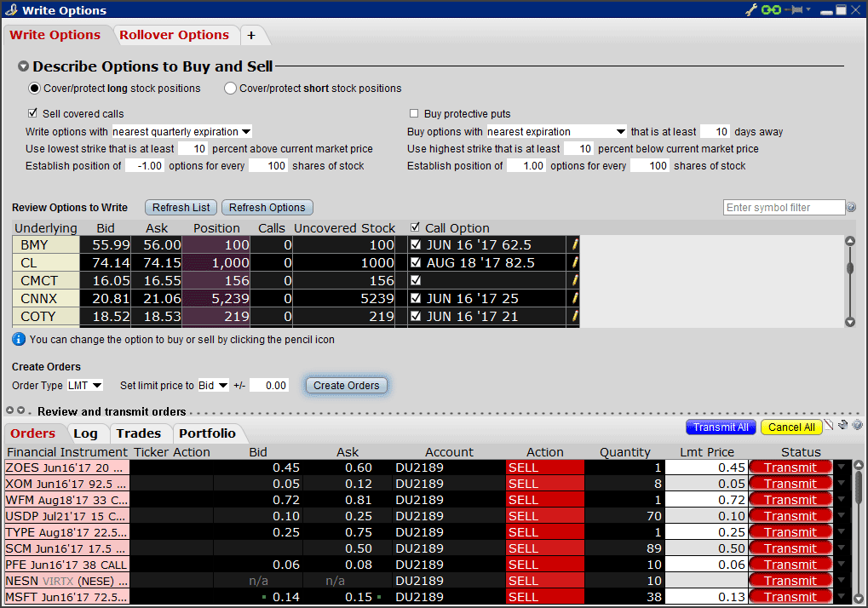Select Cover/protect short stock positions radio
Image resolution: width=868 pixels, height=608 pixels.
(230, 89)
